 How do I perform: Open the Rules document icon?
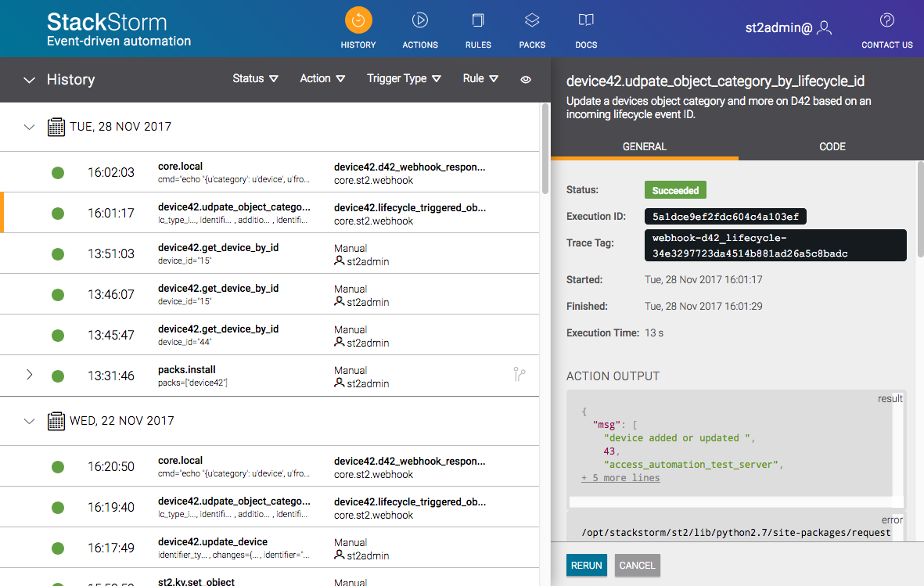point(478,20)
